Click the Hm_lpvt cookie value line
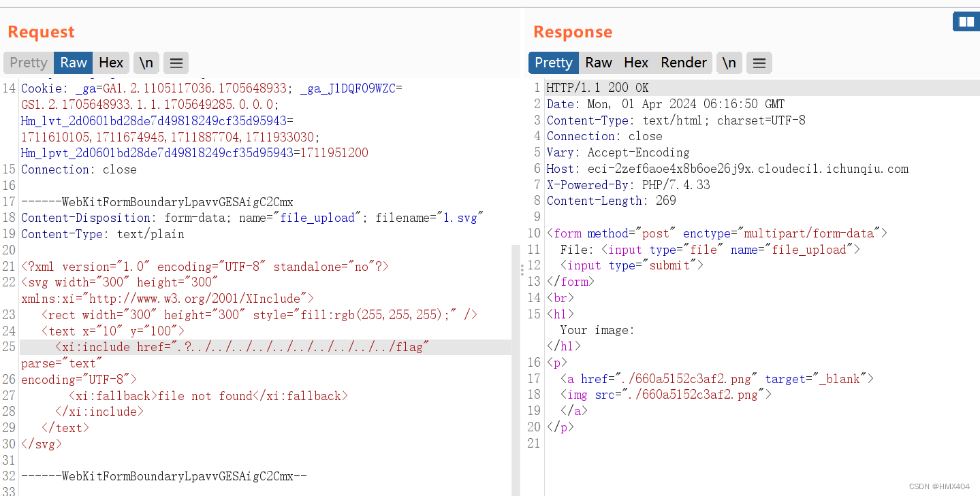Viewport: 980px width, 496px height. [x=195, y=153]
